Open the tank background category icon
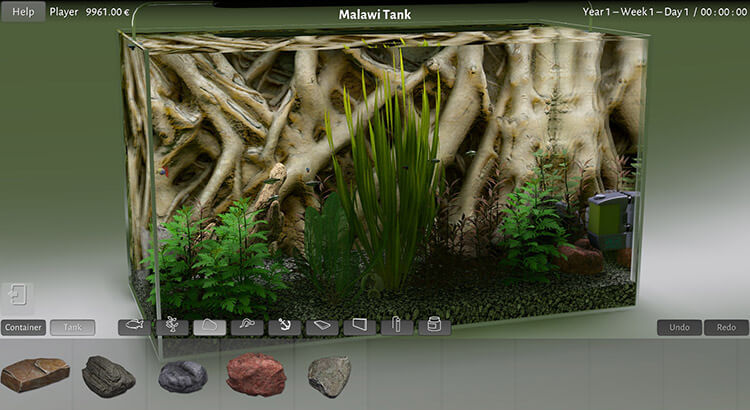This screenshot has width=750, height=410. tap(359, 326)
